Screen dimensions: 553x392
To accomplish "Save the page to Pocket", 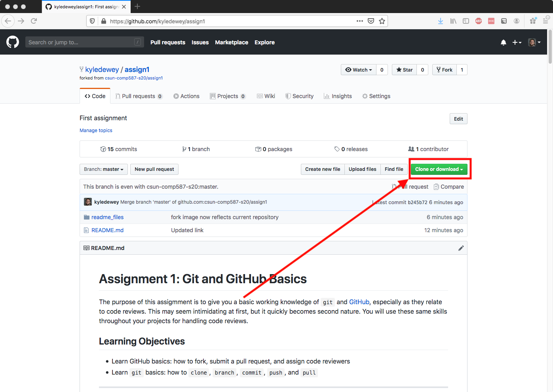I will coord(371,21).
